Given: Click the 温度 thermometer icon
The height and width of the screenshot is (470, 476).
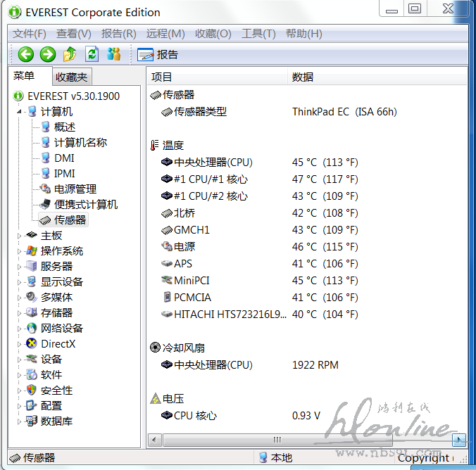Looking at the screenshot, I should click(154, 145).
